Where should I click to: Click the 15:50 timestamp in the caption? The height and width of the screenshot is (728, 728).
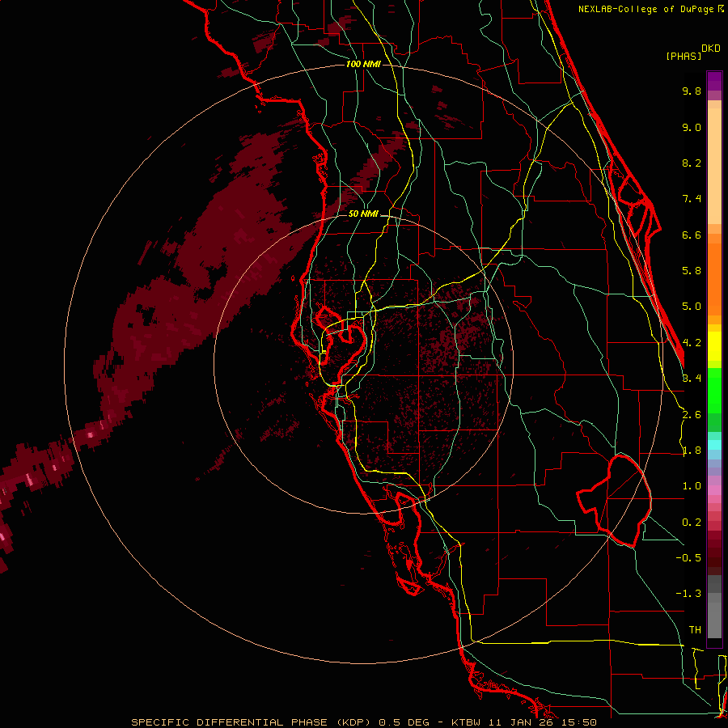click(x=578, y=722)
